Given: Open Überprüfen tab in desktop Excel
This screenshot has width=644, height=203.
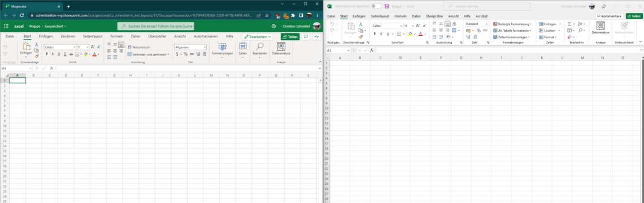Looking at the screenshot, I should click(x=434, y=16).
